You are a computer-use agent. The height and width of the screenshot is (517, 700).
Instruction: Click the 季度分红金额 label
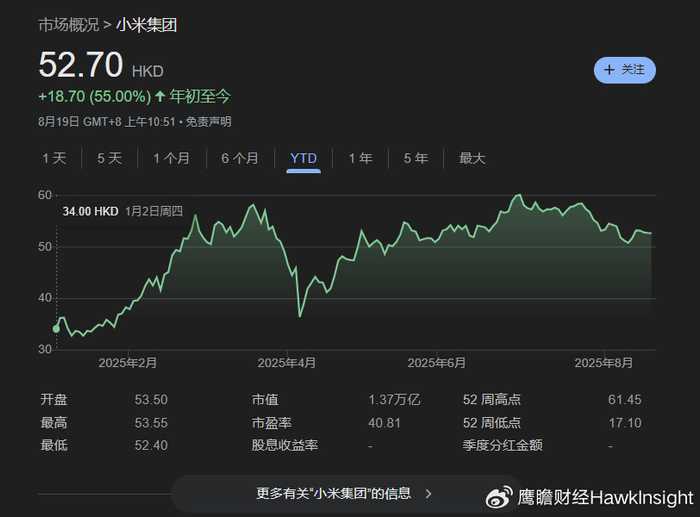point(502,445)
